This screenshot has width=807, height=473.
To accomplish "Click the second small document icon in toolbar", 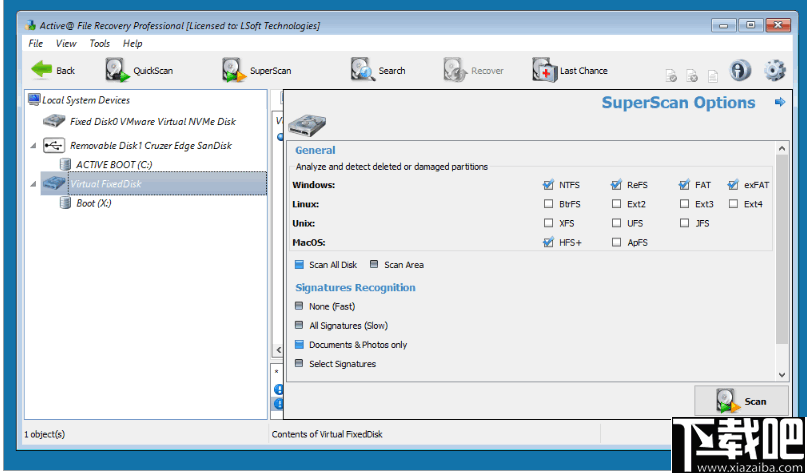I will pyautogui.click(x=692, y=76).
